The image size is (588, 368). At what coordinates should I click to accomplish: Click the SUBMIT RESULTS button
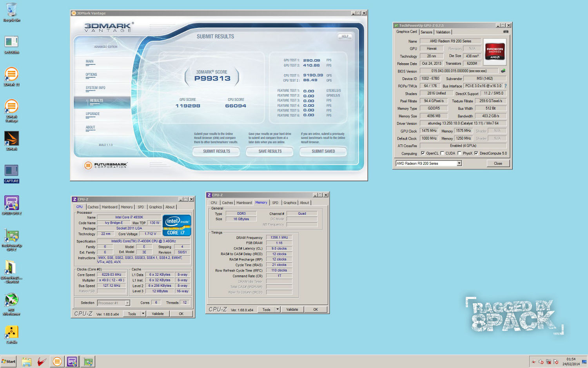[216, 151]
